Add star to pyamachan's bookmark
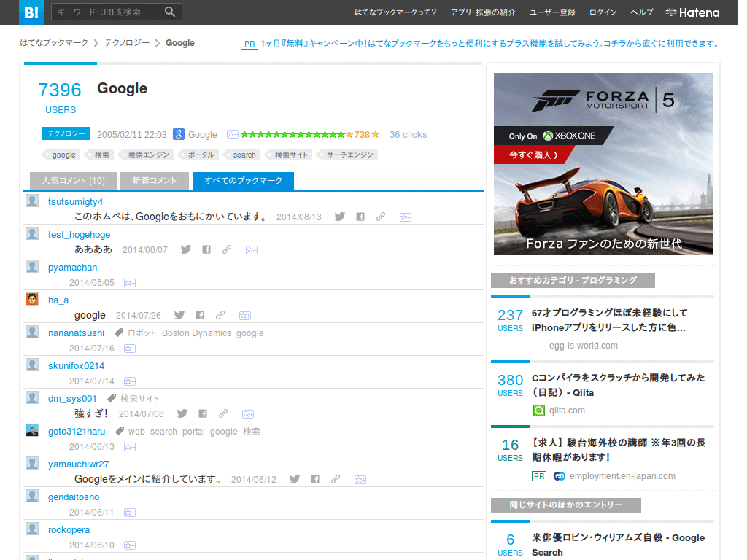This screenshot has width=747, height=560. [130, 283]
